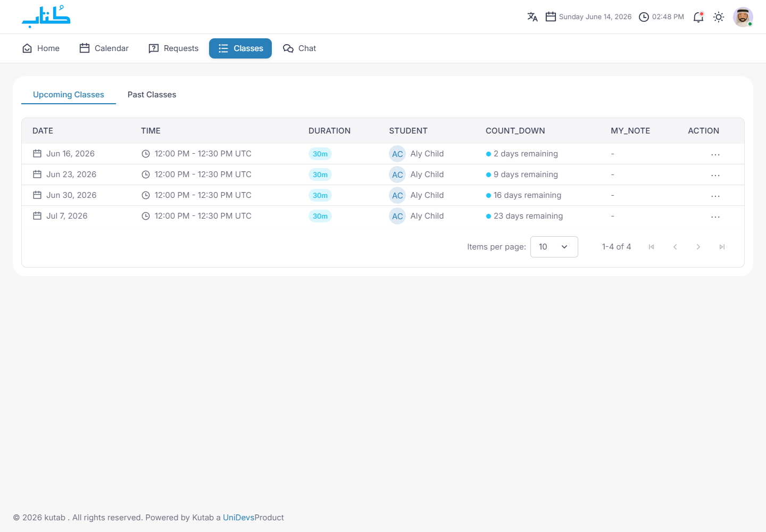Viewport: 766px width, 532px height.
Task: Open notifications bell
Action: pyautogui.click(x=698, y=17)
